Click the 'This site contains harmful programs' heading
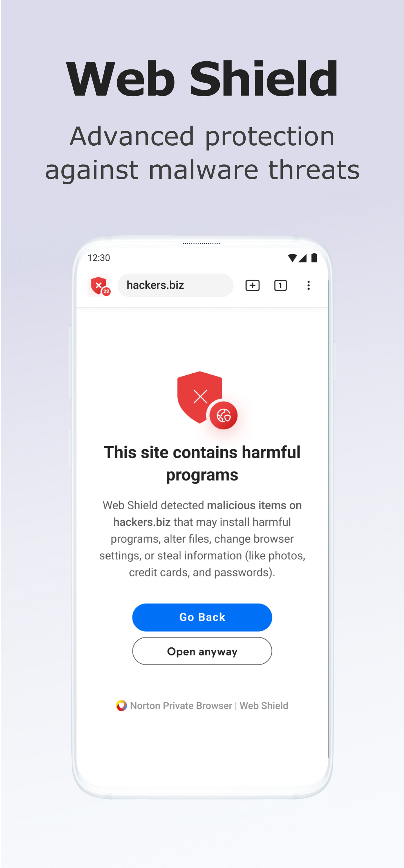 pyautogui.click(x=202, y=463)
